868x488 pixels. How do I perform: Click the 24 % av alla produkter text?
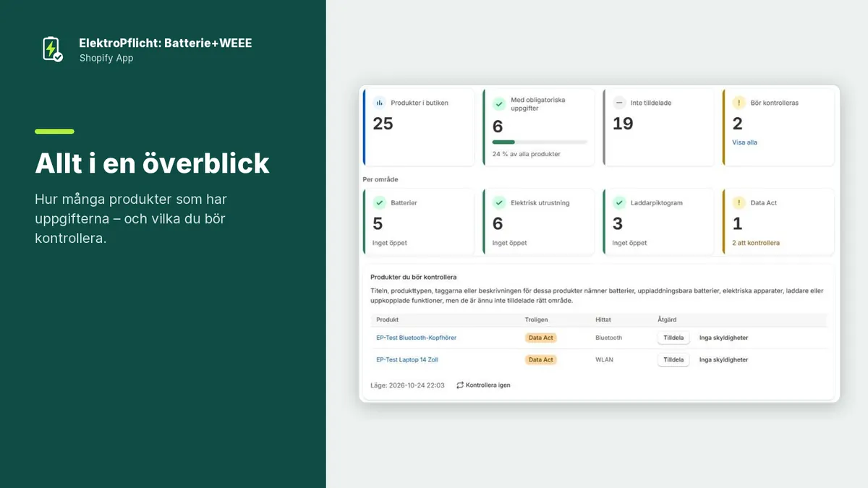click(527, 154)
